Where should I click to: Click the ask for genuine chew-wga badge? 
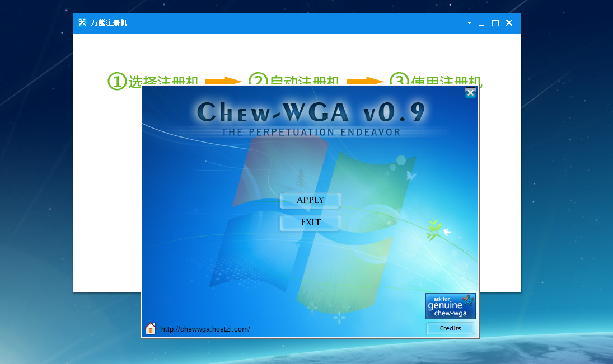tap(450, 306)
